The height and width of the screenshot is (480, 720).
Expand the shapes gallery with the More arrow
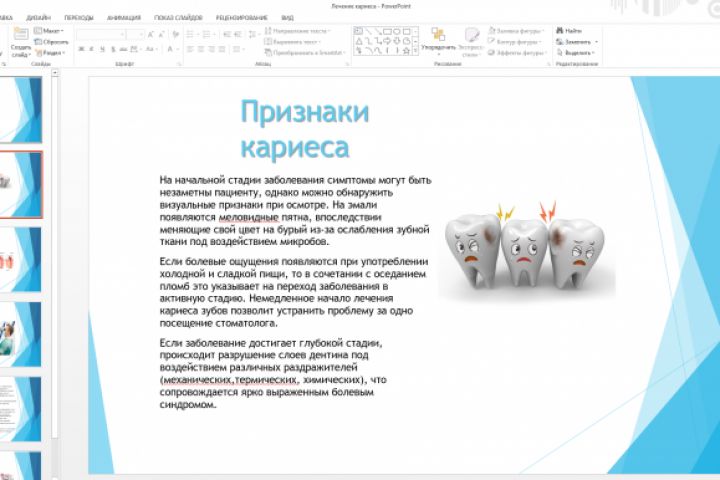tap(416, 51)
